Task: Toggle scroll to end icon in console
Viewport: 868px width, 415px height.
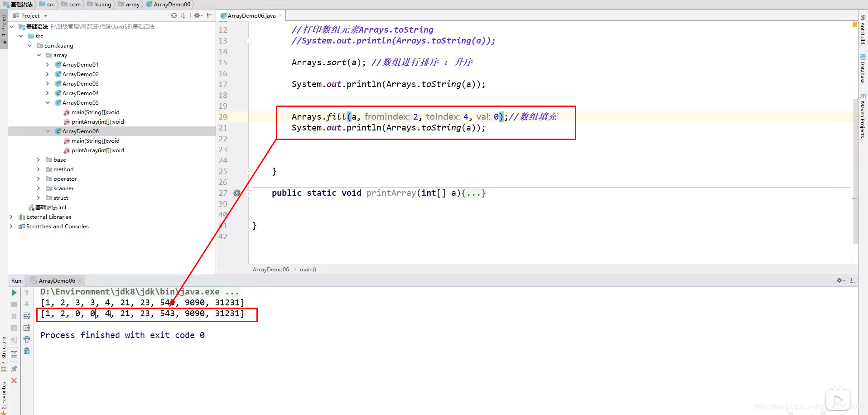Action: pyautogui.click(x=27, y=328)
